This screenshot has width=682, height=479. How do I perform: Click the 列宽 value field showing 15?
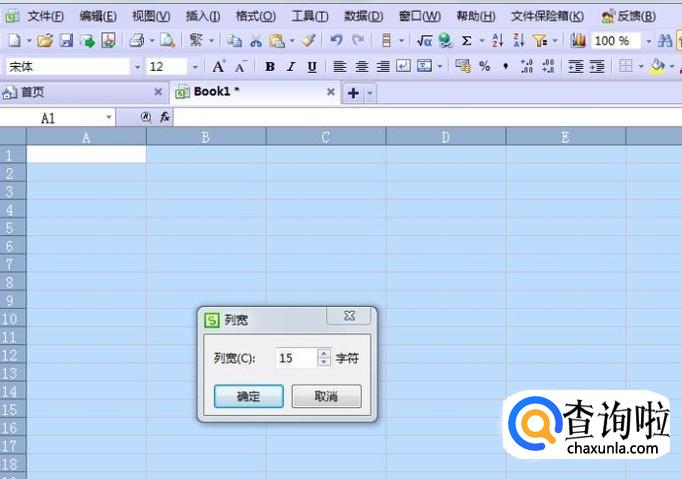[x=297, y=358]
